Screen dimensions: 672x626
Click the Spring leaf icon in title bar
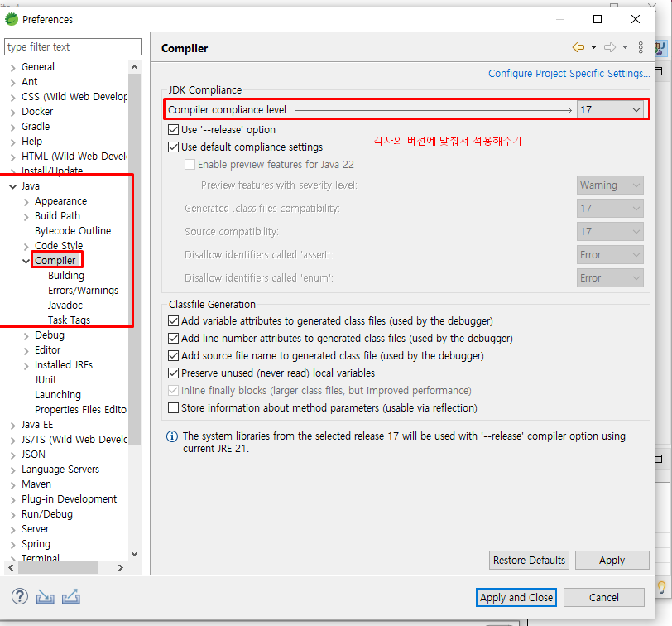[x=12, y=19]
